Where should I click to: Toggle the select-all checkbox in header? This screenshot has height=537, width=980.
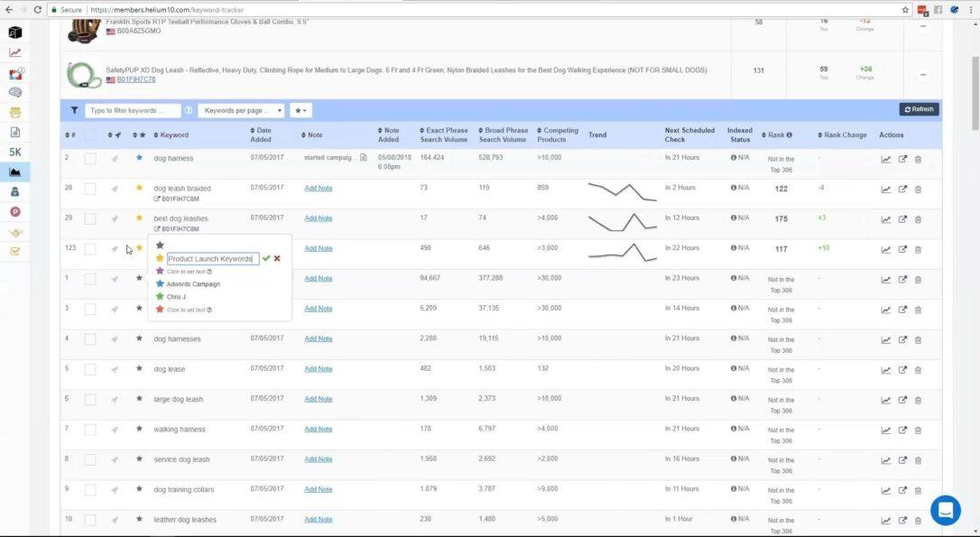point(90,135)
